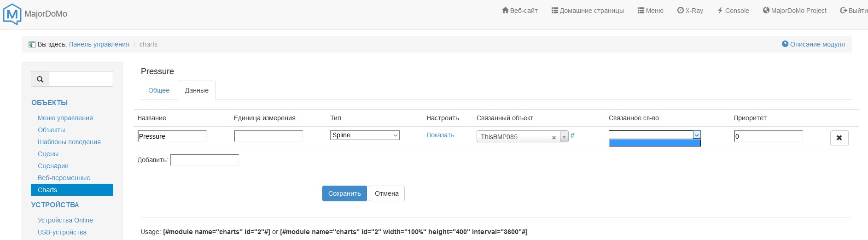Open the ThisBMP085 linked object dropdown arrow
Viewport: 868px width, 240px height.
click(x=564, y=137)
